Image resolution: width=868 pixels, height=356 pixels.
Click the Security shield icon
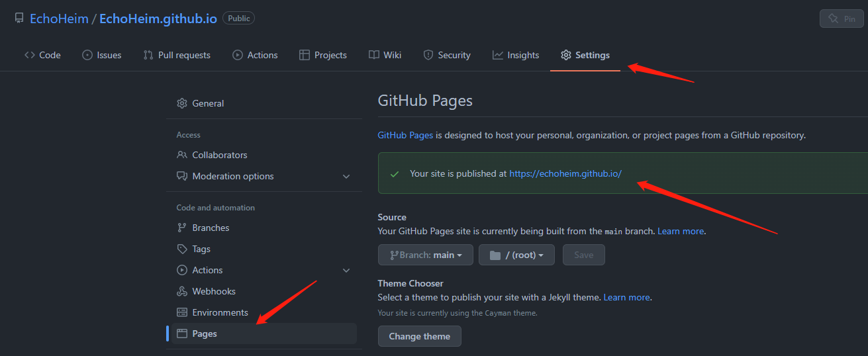point(428,55)
